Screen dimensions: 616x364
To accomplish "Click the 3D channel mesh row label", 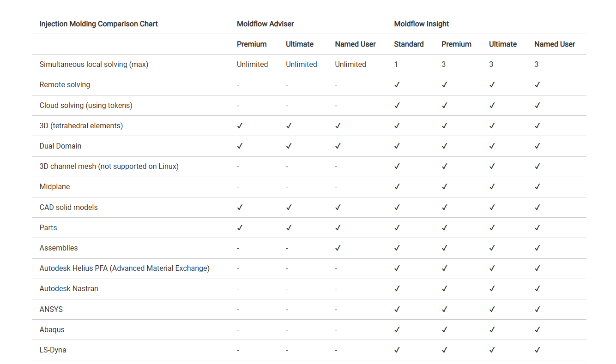I will click(109, 167).
